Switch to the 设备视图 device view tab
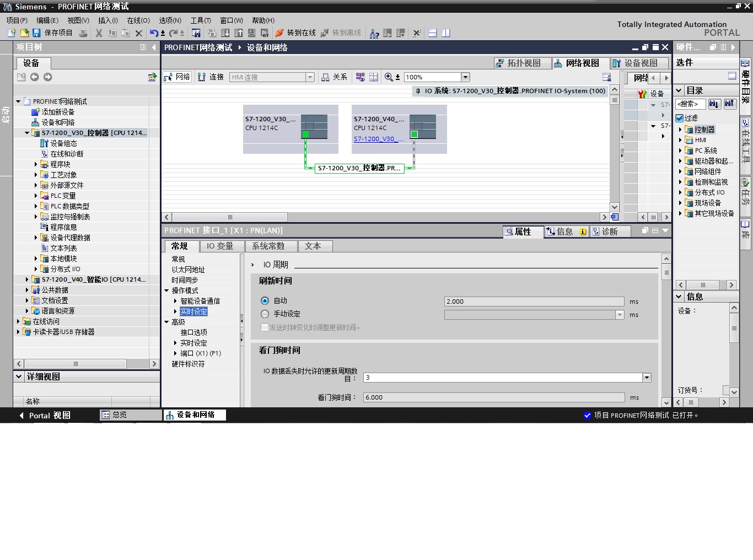This screenshot has height=560, width=753. [639, 63]
